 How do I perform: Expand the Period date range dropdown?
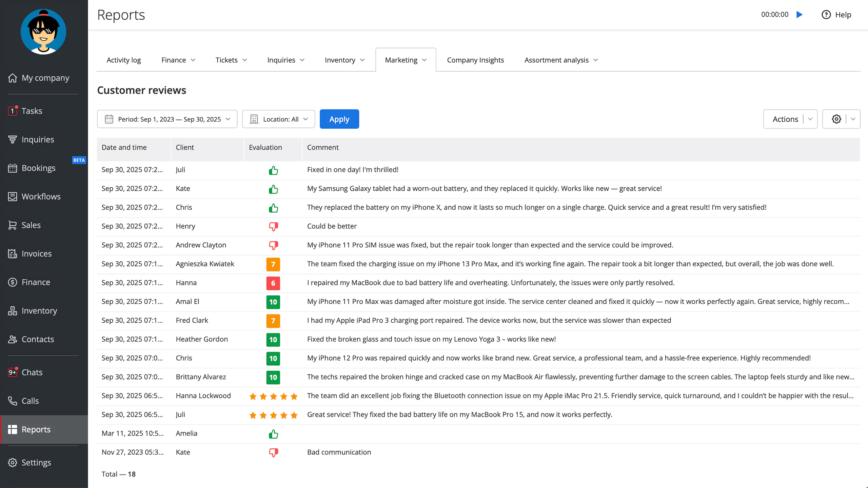[167, 119]
